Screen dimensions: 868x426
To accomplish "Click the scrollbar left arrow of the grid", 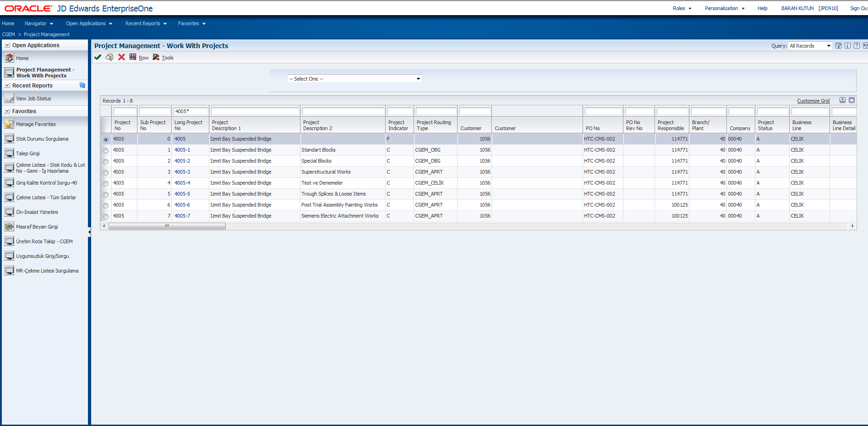I will pos(104,226).
